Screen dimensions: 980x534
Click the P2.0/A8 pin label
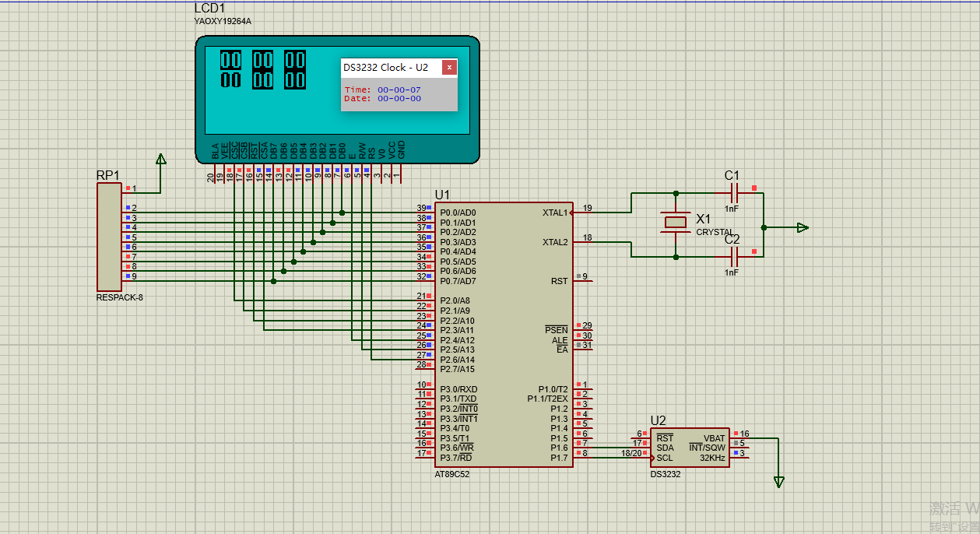tap(455, 300)
